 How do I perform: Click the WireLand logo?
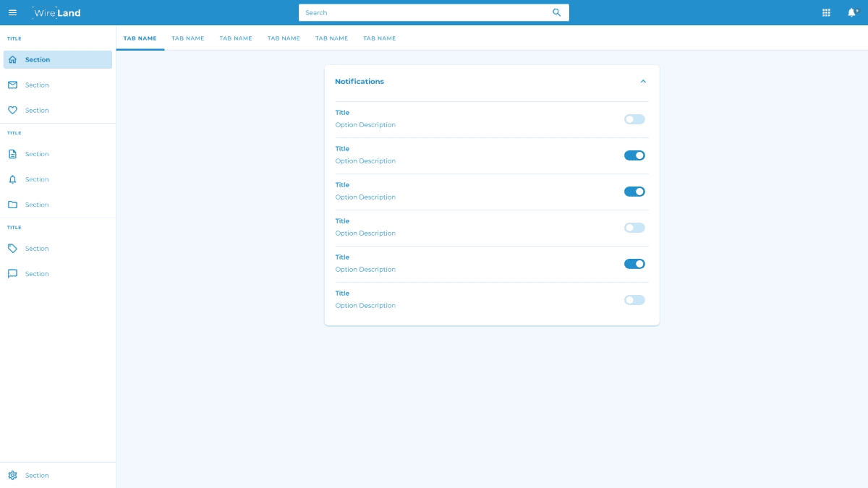click(x=57, y=12)
